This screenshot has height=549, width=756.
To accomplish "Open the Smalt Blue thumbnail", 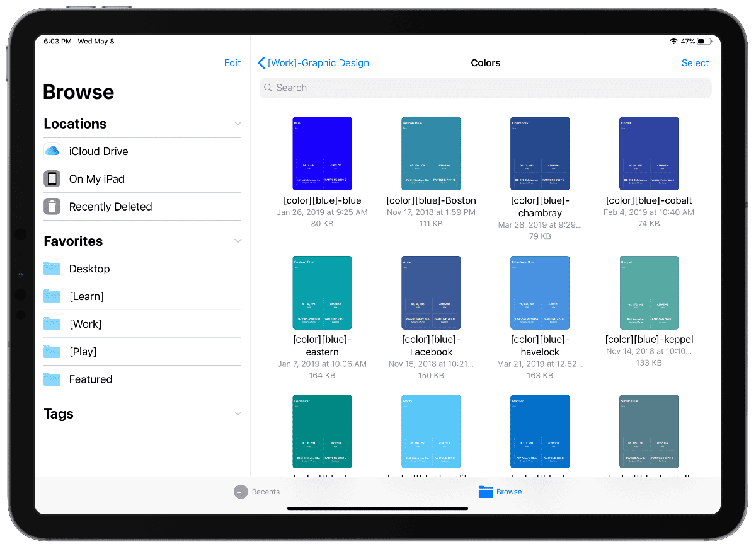I will tap(649, 432).
